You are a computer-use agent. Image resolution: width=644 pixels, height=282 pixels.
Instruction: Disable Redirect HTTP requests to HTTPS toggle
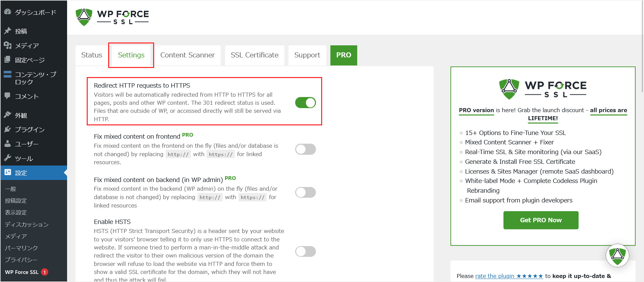(x=305, y=103)
